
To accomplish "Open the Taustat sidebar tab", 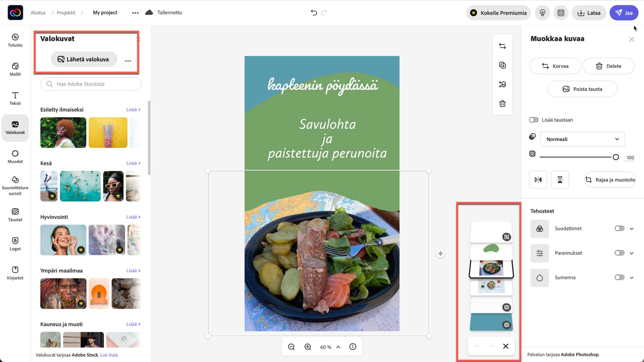I will pos(15,215).
